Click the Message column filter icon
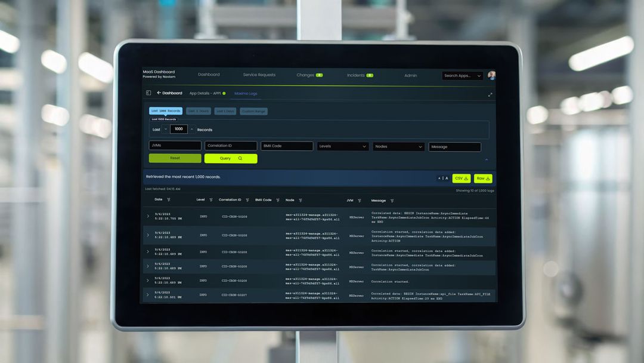Viewport: 644px width, 363px height. click(392, 201)
